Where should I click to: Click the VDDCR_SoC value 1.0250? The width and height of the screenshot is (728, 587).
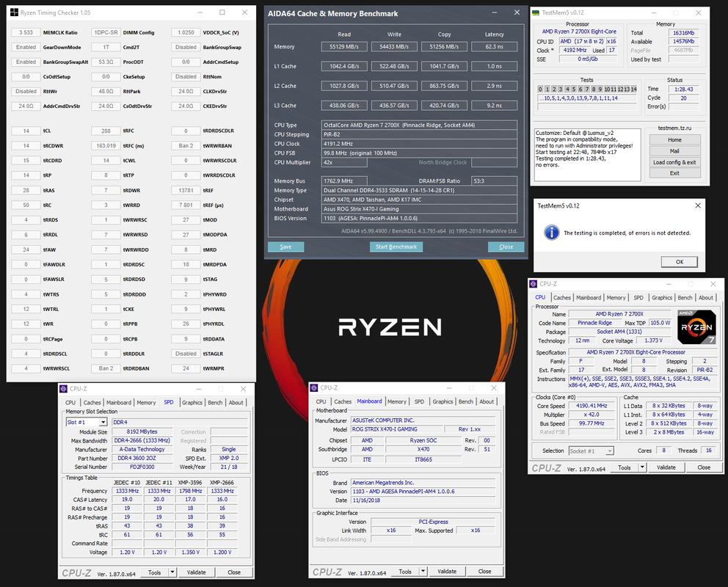coord(186,32)
